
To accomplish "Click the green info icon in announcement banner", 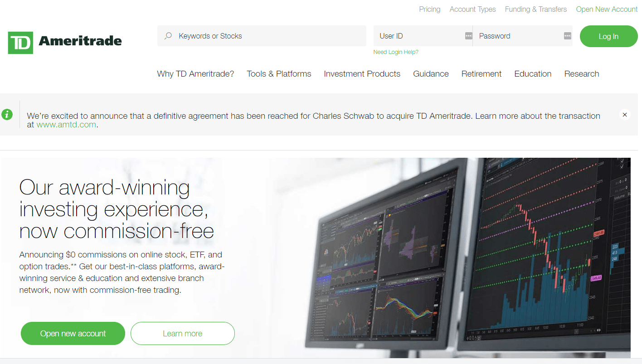I will (x=7, y=114).
